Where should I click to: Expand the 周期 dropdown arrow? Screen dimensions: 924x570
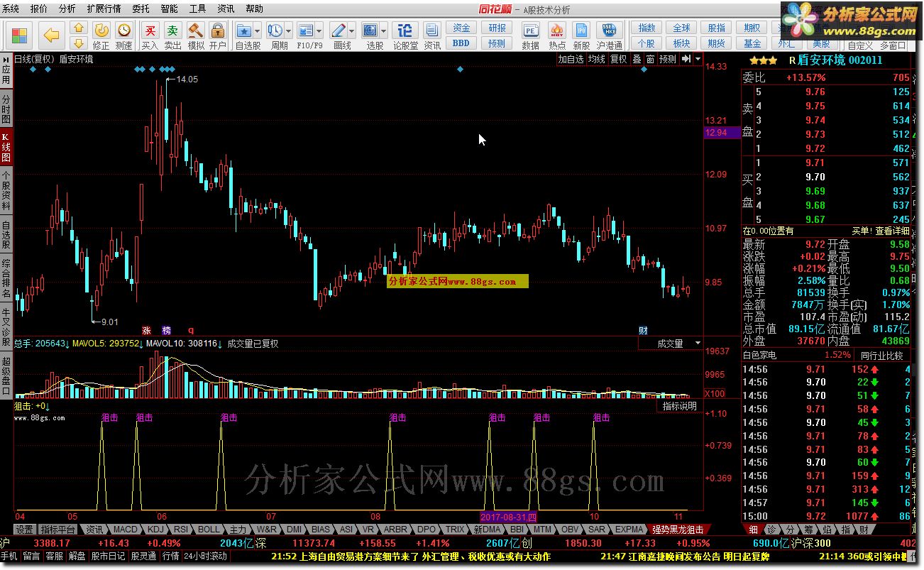[288, 31]
